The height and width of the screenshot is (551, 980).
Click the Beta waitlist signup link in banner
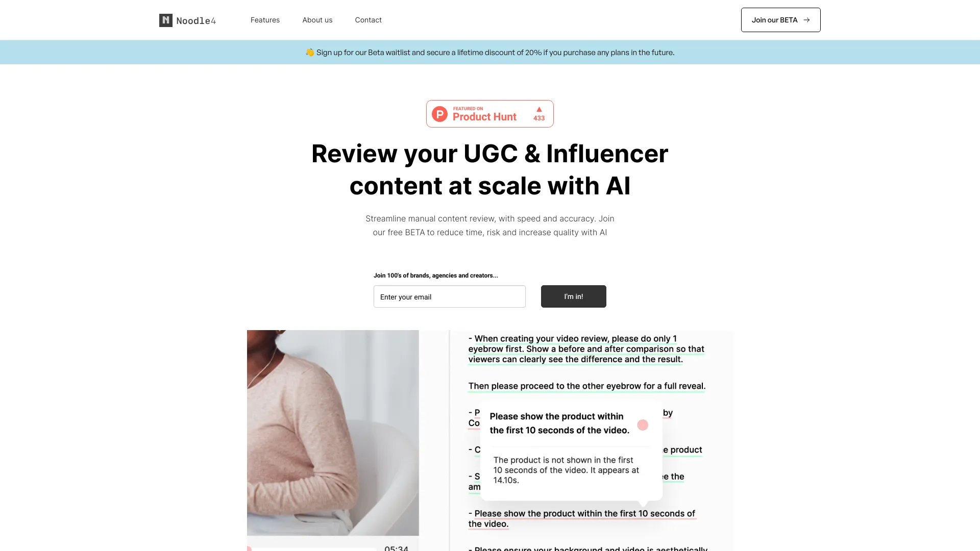click(x=489, y=52)
